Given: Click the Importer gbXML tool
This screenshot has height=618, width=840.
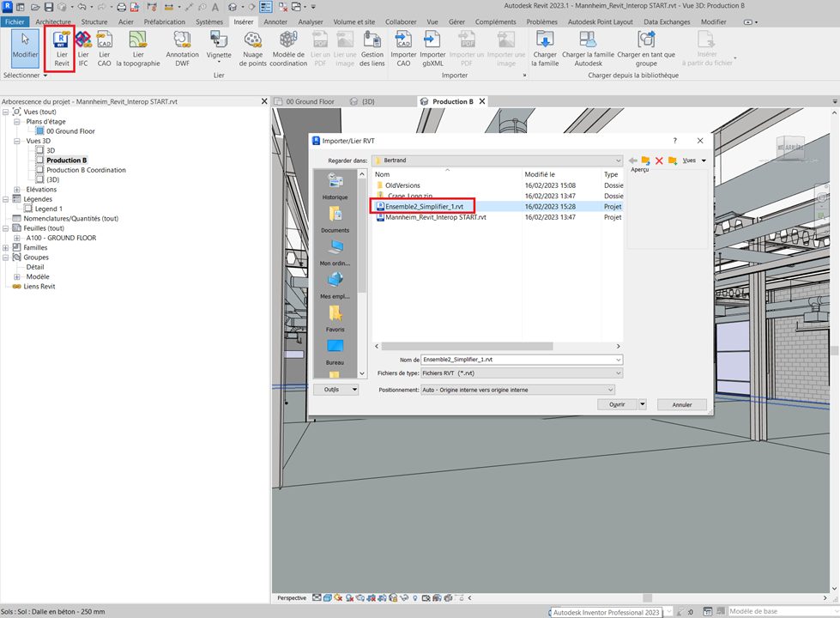Looking at the screenshot, I should pyautogui.click(x=432, y=49).
